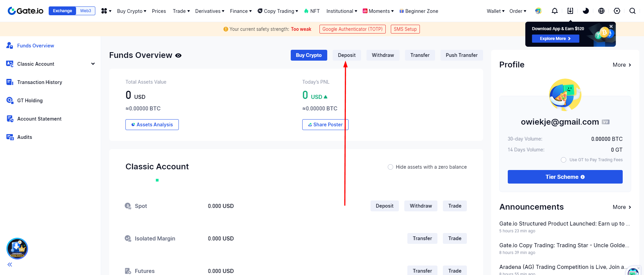The height and width of the screenshot is (275, 644).
Task: Click the Tier Scheme button
Action: [565, 177]
